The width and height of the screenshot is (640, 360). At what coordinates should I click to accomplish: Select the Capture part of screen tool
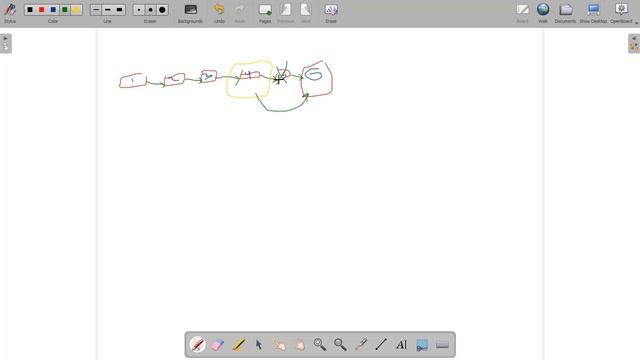click(422, 344)
